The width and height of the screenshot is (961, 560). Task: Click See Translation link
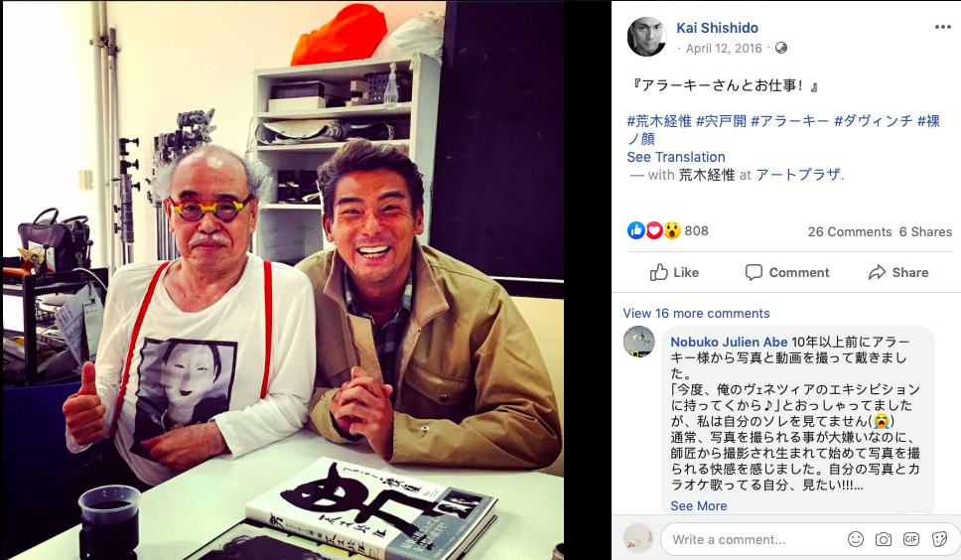click(x=675, y=157)
